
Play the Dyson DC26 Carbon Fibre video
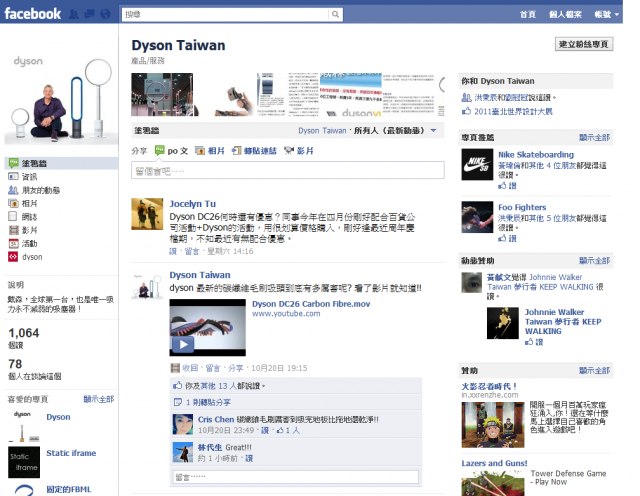coord(183,345)
